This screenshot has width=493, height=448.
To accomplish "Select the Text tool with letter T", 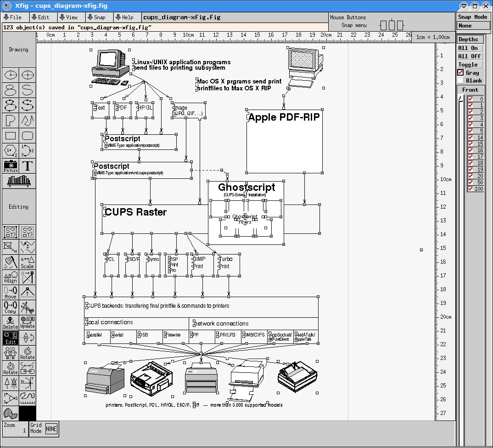I will click(28, 166).
